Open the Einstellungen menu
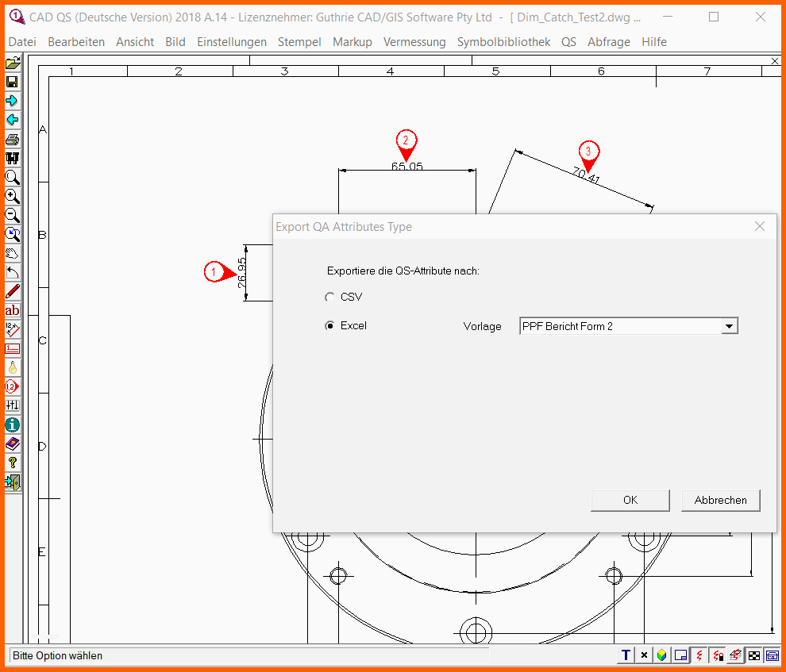The height and width of the screenshot is (672, 786). click(x=232, y=42)
